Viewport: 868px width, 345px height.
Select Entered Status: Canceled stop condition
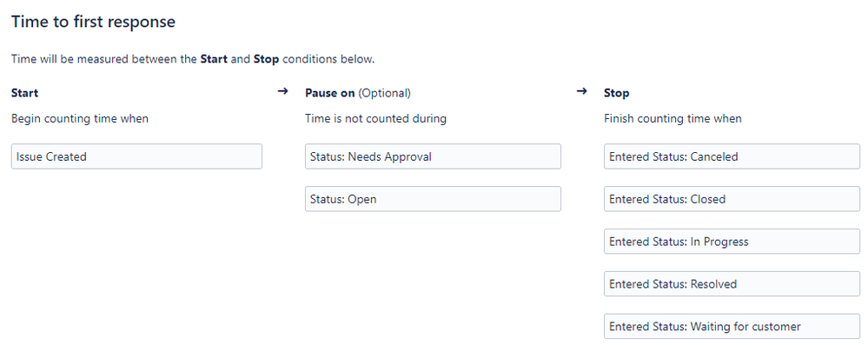pos(732,156)
